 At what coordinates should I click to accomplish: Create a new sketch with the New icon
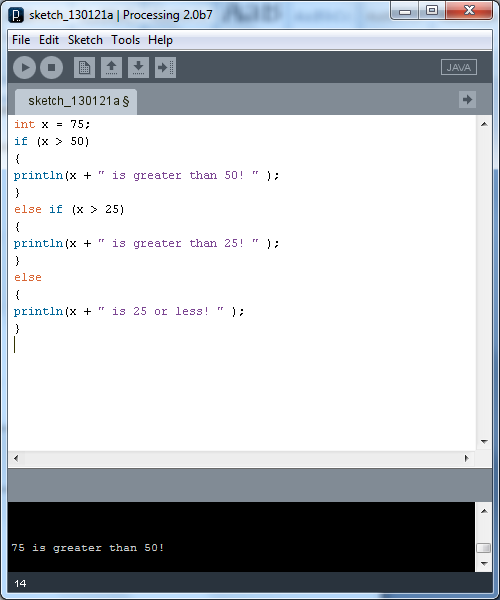coord(84,68)
